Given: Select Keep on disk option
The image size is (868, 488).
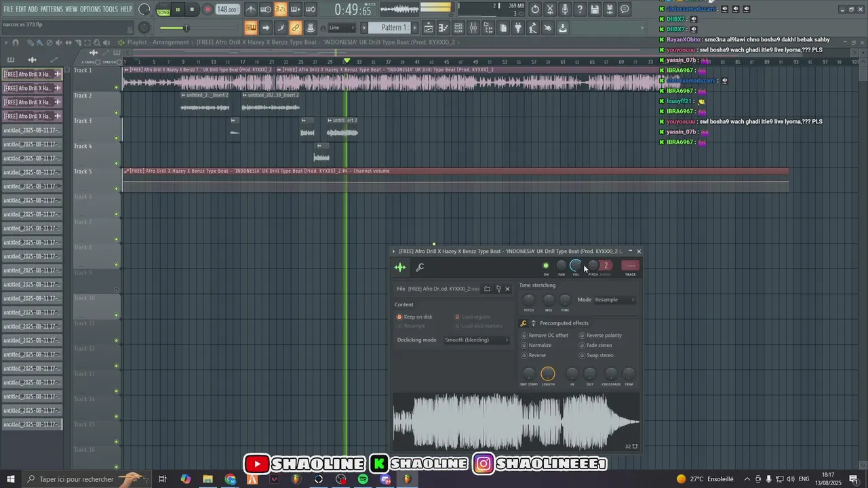Looking at the screenshot, I should pos(414,317).
